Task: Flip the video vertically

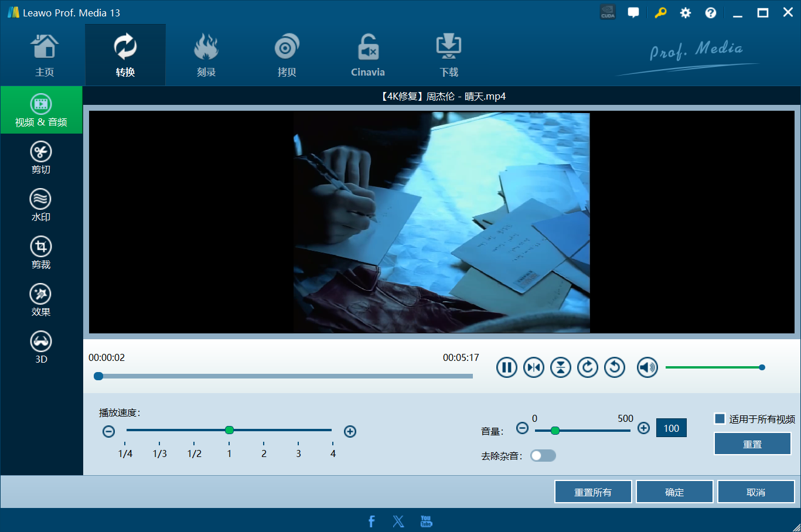Action: 561,367
